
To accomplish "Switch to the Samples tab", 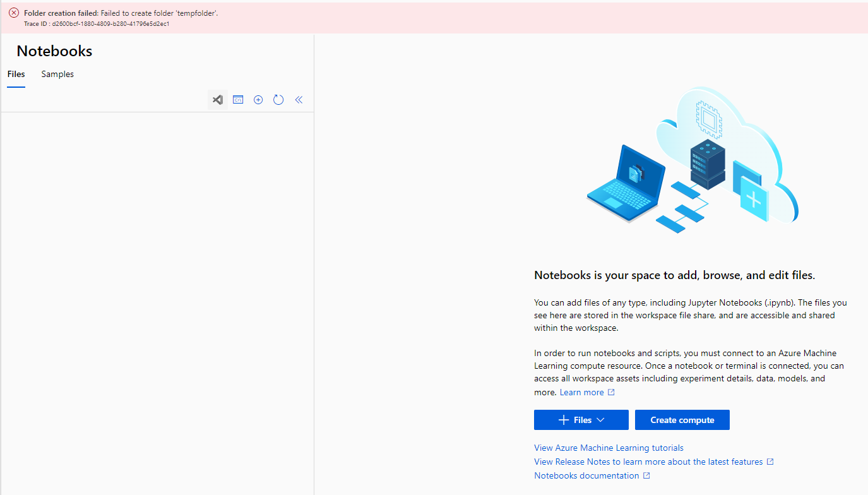I will 57,75.
